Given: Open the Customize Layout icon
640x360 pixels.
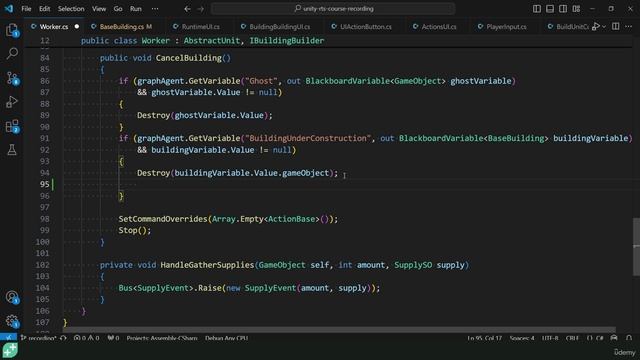Looking at the screenshot, I should point(576,9).
